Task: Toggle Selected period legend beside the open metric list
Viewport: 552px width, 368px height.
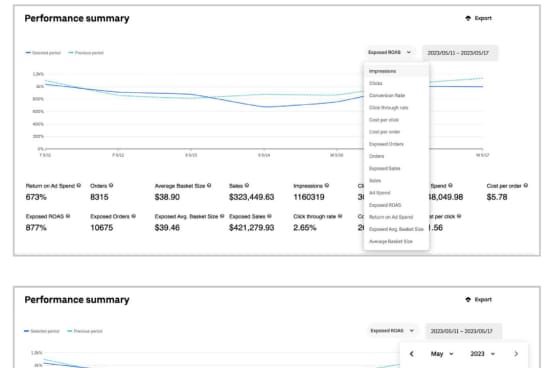Action: [x=43, y=53]
